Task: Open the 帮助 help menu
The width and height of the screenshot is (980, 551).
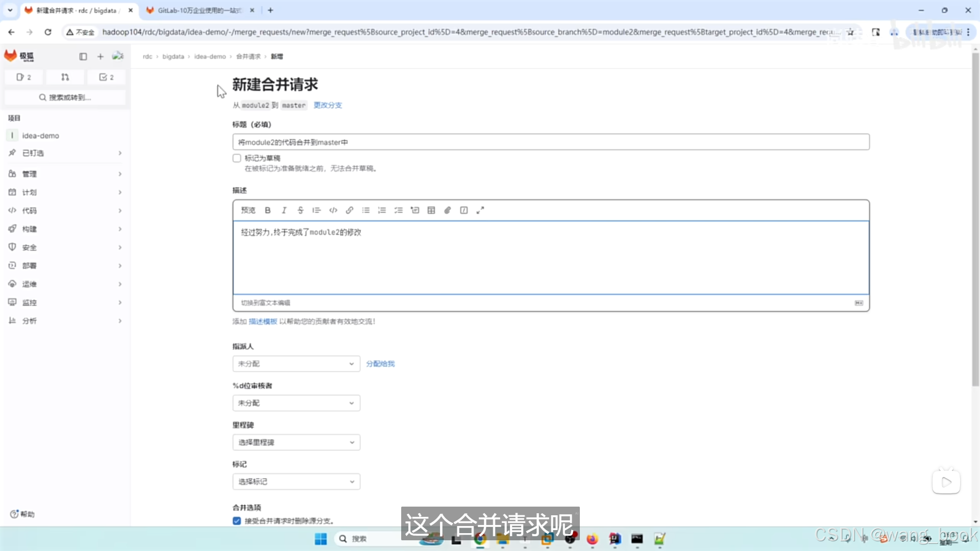Action: 22,514
